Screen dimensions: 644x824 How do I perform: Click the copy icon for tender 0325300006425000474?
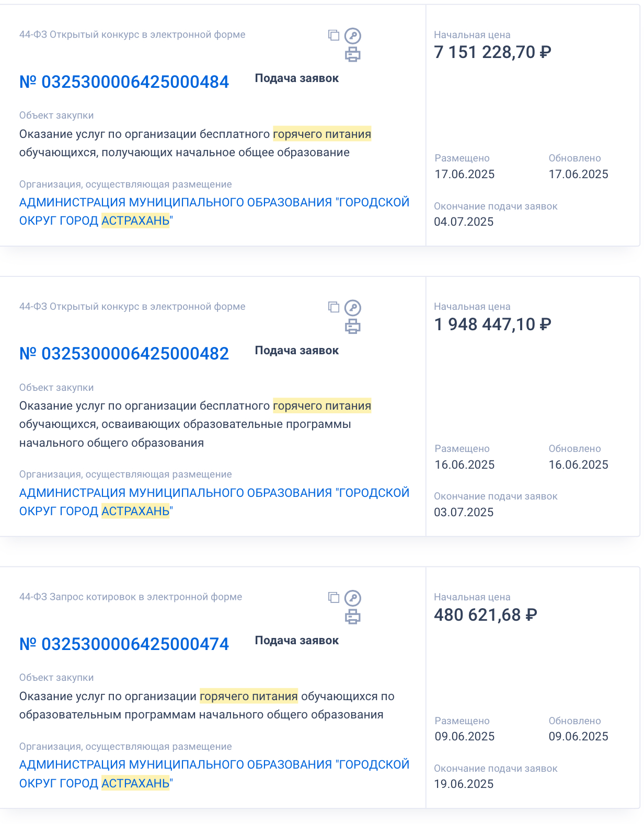[333, 597]
